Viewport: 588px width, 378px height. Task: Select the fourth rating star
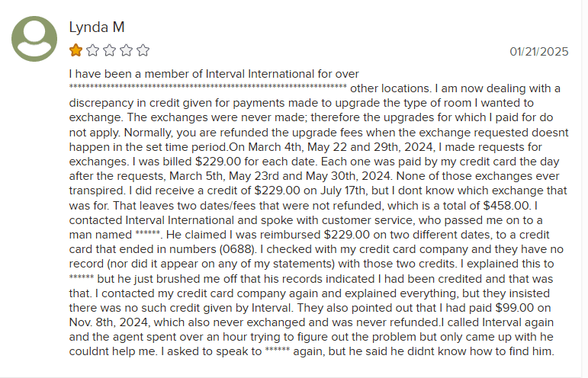126,51
